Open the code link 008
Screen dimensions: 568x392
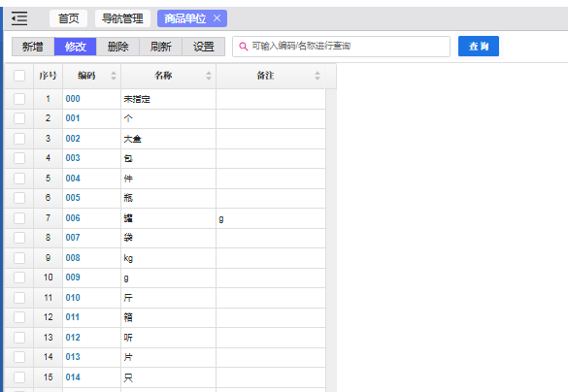(73, 258)
